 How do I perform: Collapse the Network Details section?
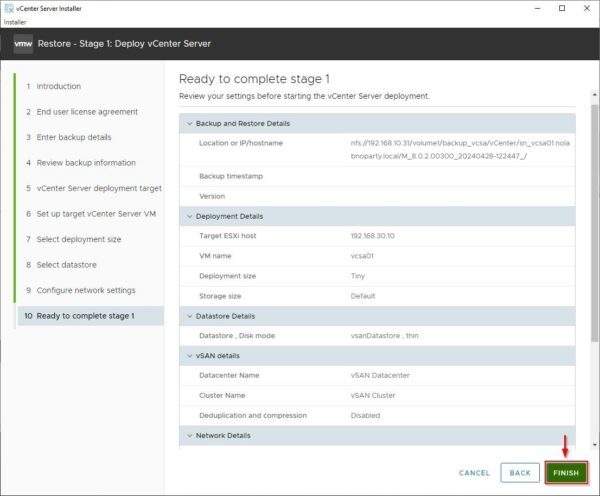tap(187, 436)
